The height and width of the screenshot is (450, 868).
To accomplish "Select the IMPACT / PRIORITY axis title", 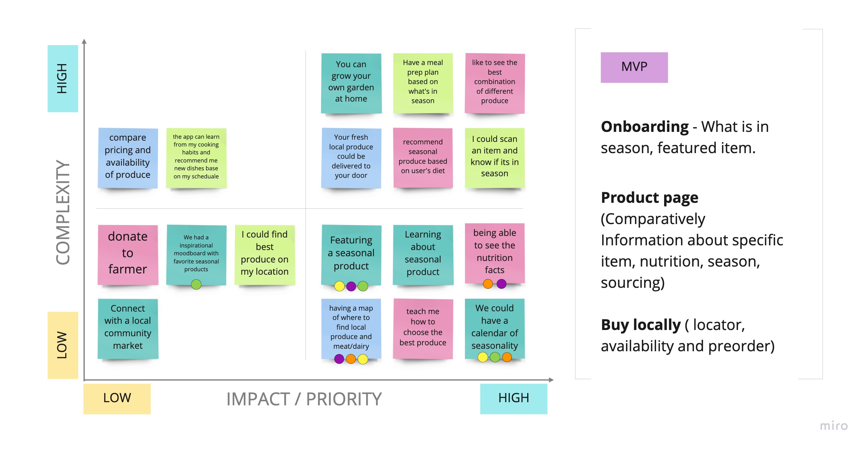I will 304,399.
